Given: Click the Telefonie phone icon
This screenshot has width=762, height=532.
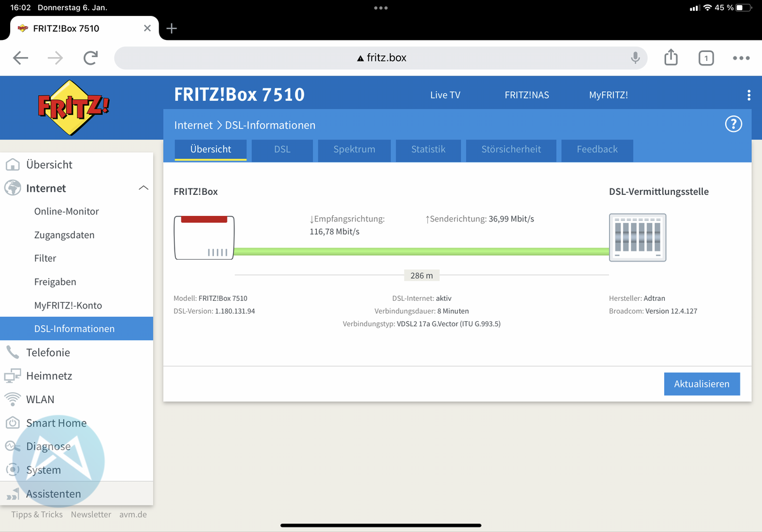Looking at the screenshot, I should (x=12, y=352).
